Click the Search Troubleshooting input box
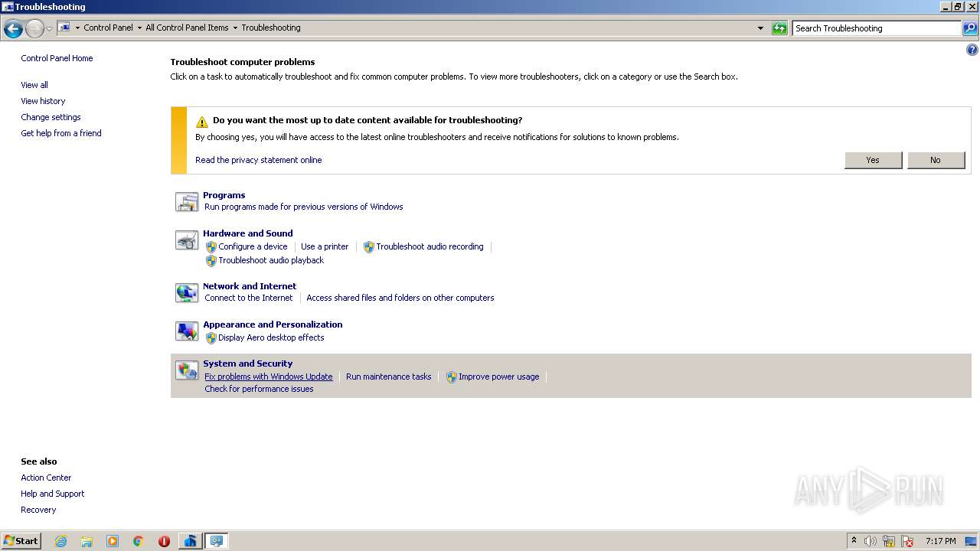 coord(876,28)
